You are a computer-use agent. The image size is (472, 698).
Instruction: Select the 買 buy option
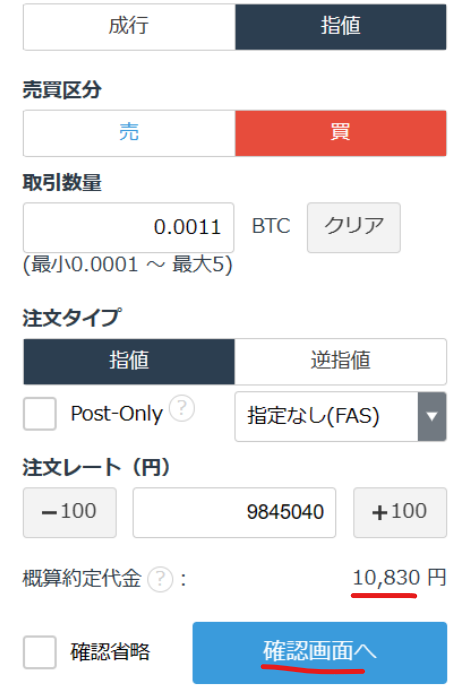(341, 133)
